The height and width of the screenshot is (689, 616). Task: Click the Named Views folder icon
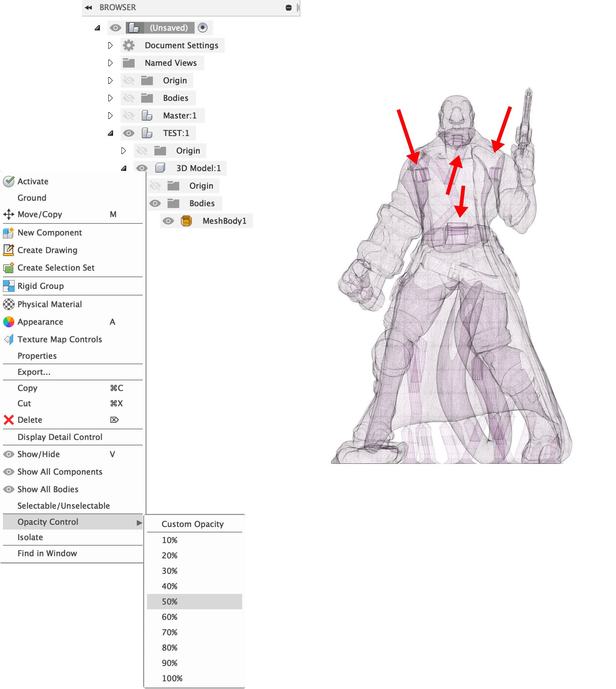129,63
